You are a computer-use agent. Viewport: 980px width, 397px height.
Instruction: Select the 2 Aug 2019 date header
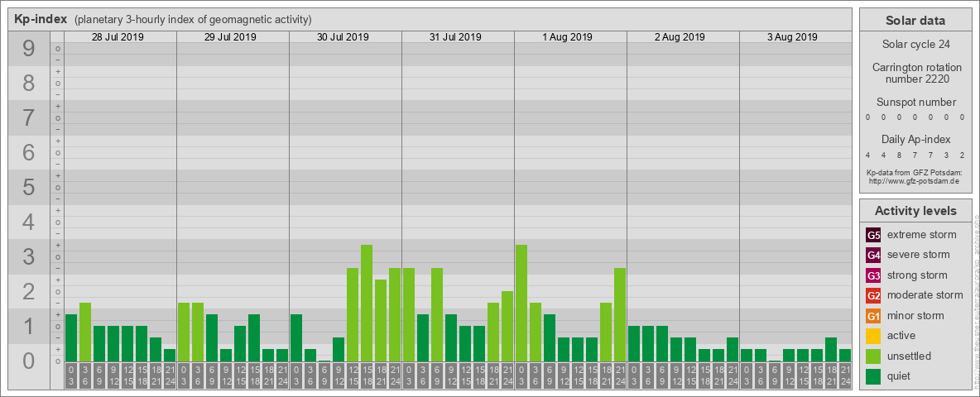[680, 37]
